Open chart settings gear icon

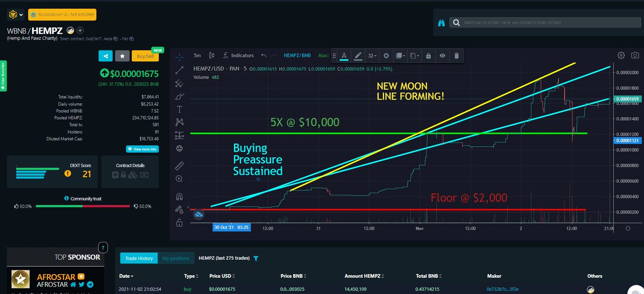coord(621,55)
